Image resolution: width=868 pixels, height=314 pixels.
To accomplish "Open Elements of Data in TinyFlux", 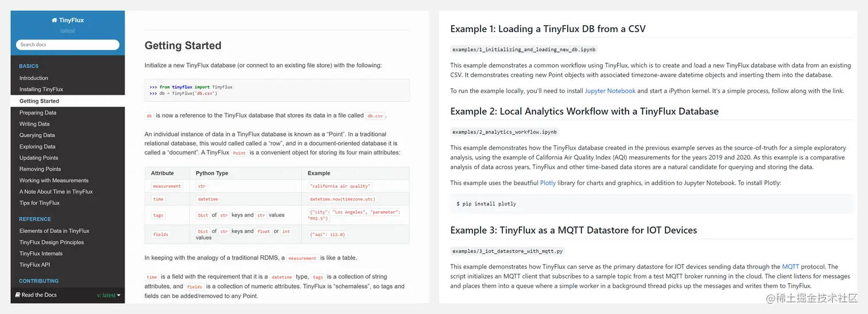I will 55,231.
